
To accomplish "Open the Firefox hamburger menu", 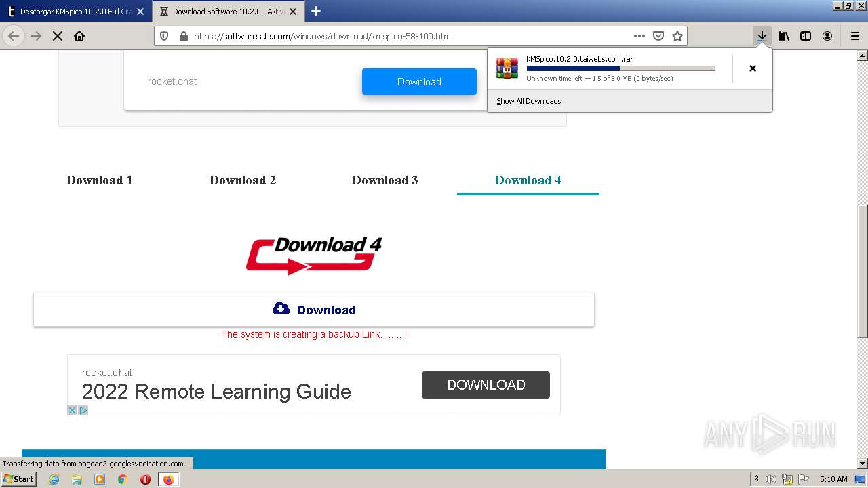I will (x=854, y=36).
